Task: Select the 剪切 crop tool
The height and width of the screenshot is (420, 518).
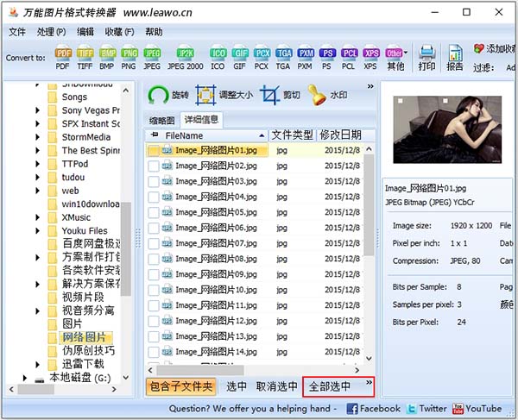Action: pyautogui.click(x=280, y=95)
